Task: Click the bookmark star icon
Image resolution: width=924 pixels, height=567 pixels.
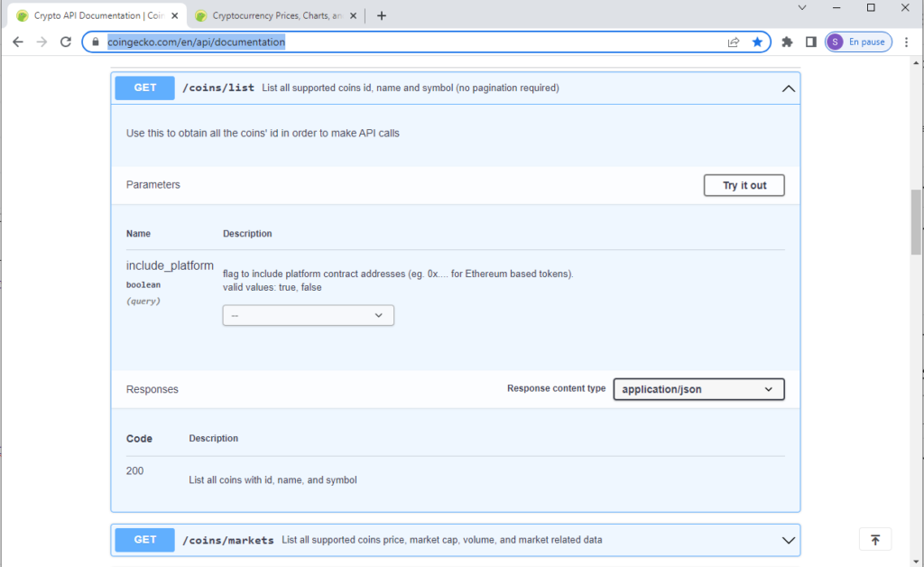Action: [x=757, y=42]
